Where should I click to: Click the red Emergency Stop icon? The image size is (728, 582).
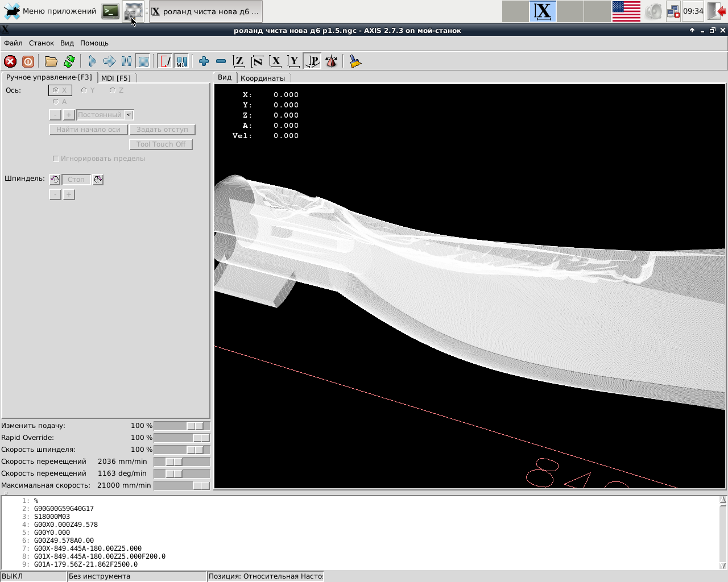point(10,61)
